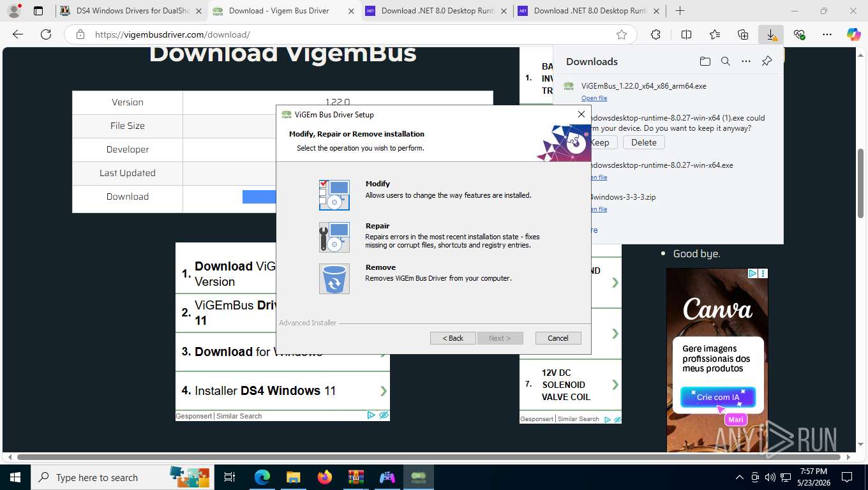The height and width of the screenshot is (490, 868).
Task: Show hidden system tray icons
Action: point(740,477)
